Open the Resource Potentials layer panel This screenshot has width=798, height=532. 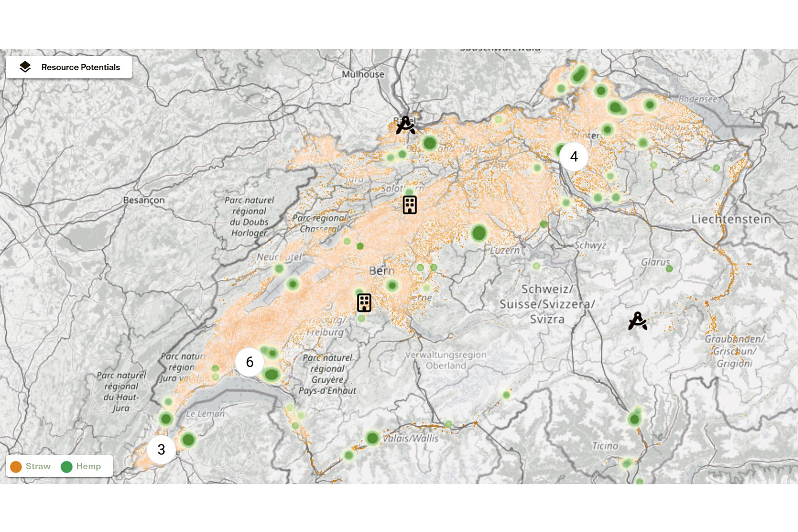pos(80,67)
